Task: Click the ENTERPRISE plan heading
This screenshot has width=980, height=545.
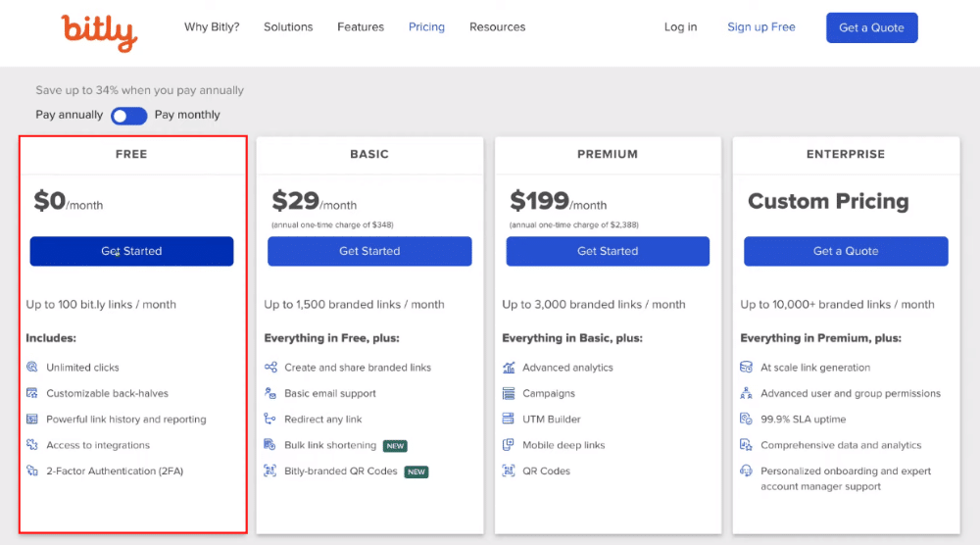Action: coord(846,154)
